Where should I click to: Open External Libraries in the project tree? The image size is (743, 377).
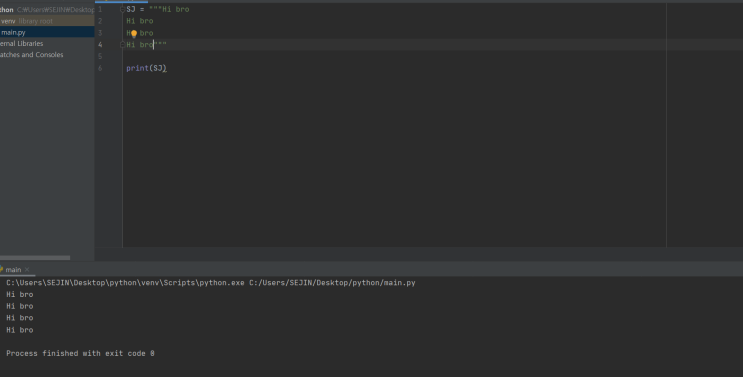tap(21, 44)
